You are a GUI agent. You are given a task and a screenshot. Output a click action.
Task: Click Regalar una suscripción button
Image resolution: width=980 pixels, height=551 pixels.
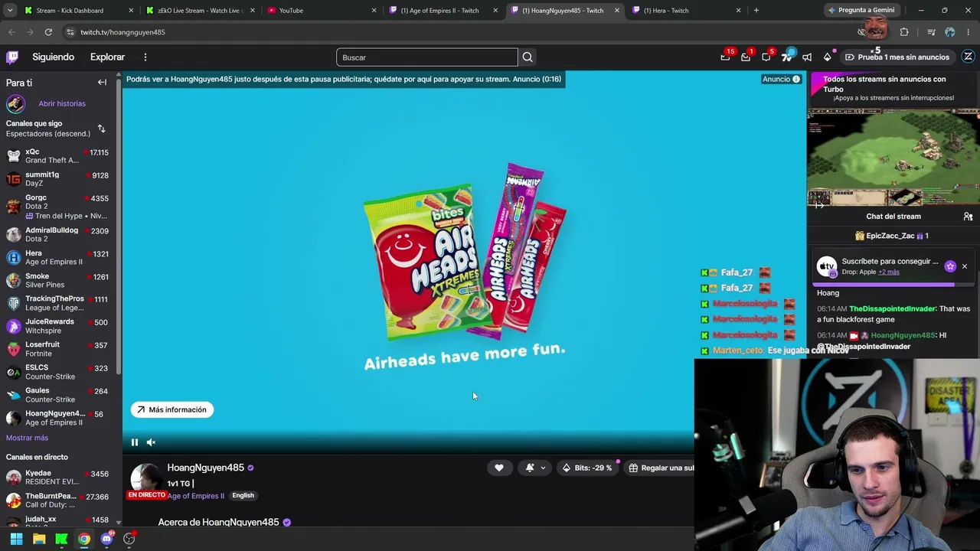tap(660, 468)
